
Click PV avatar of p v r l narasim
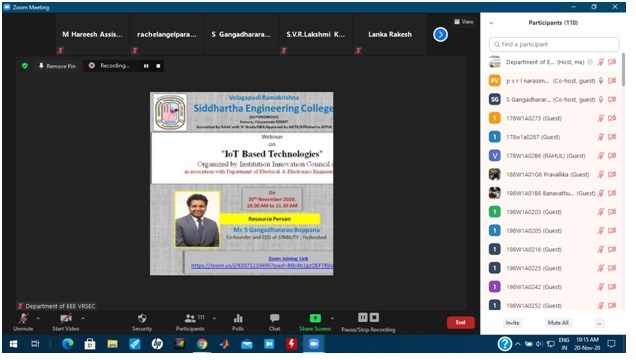point(494,81)
